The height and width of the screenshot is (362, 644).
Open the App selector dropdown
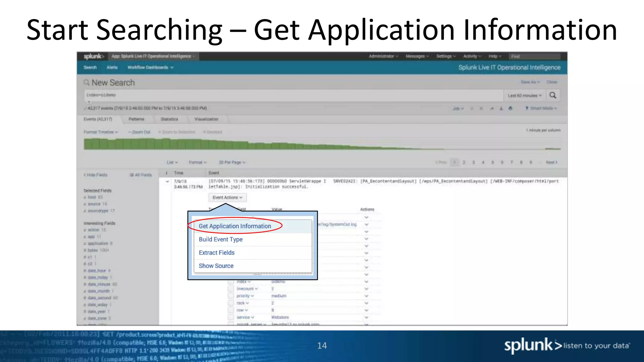click(x=153, y=56)
